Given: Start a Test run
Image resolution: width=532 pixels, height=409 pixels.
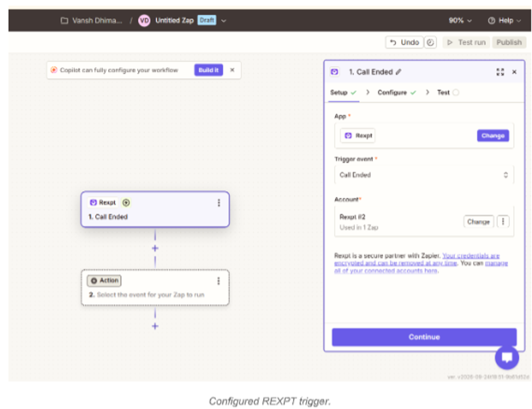Looking at the screenshot, I should pyautogui.click(x=466, y=42).
